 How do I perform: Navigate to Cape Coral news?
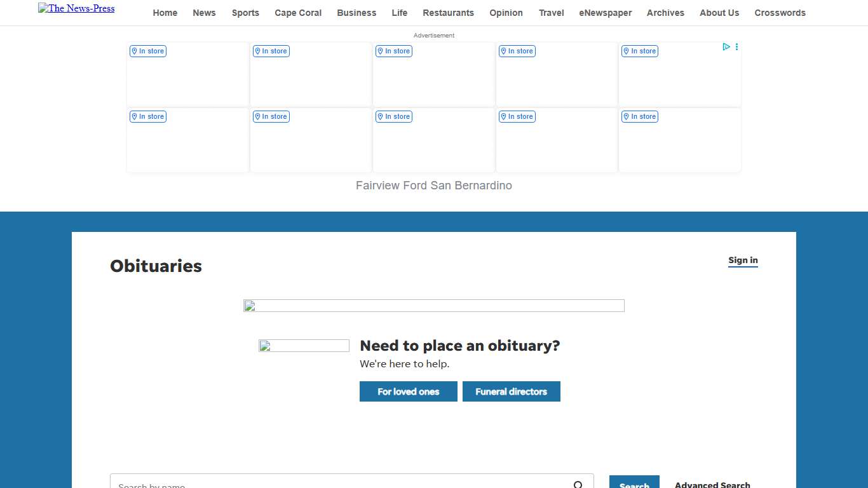(x=298, y=13)
